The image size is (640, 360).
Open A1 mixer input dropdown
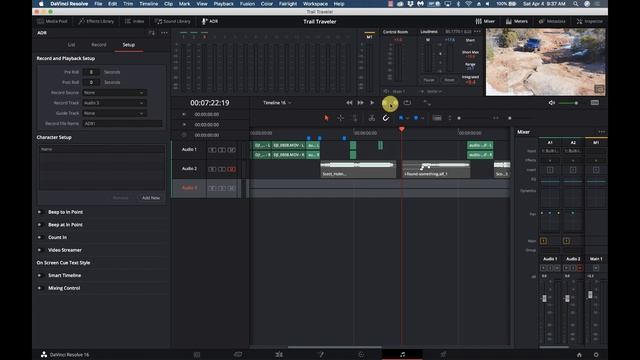(x=550, y=151)
